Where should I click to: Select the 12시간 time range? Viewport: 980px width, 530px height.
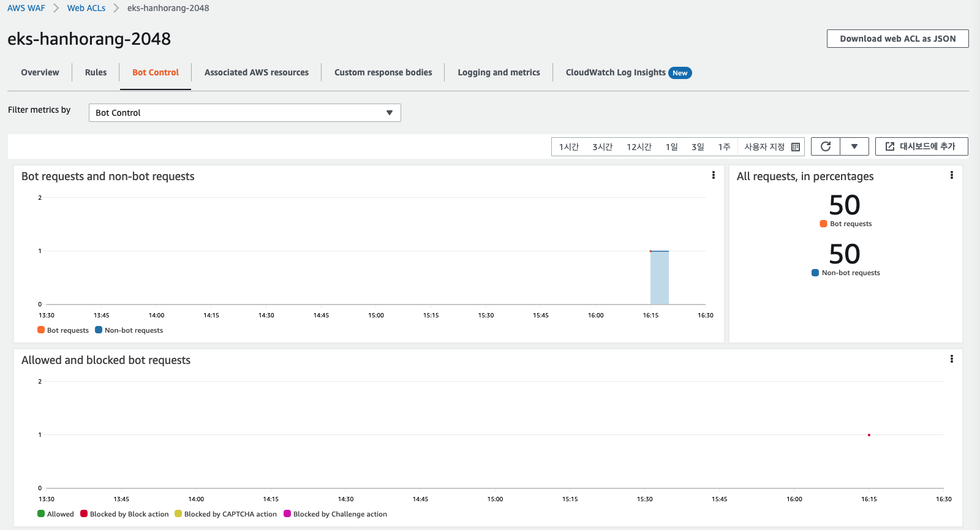(x=639, y=147)
